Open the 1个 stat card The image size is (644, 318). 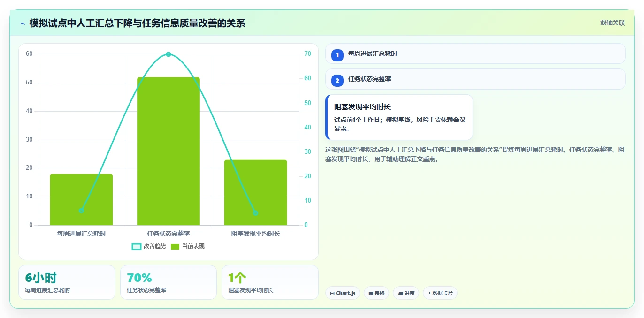click(270, 282)
